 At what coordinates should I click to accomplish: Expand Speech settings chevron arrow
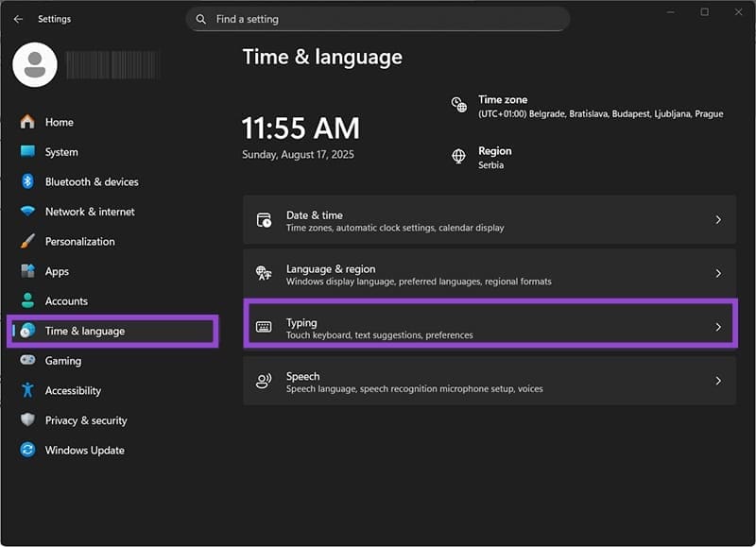click(x=718, y=381)
